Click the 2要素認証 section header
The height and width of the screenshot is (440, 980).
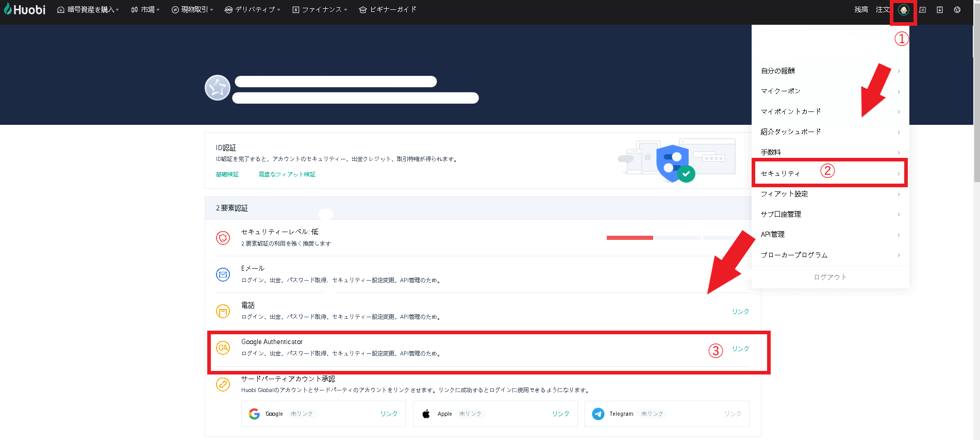tap(483, 208)
